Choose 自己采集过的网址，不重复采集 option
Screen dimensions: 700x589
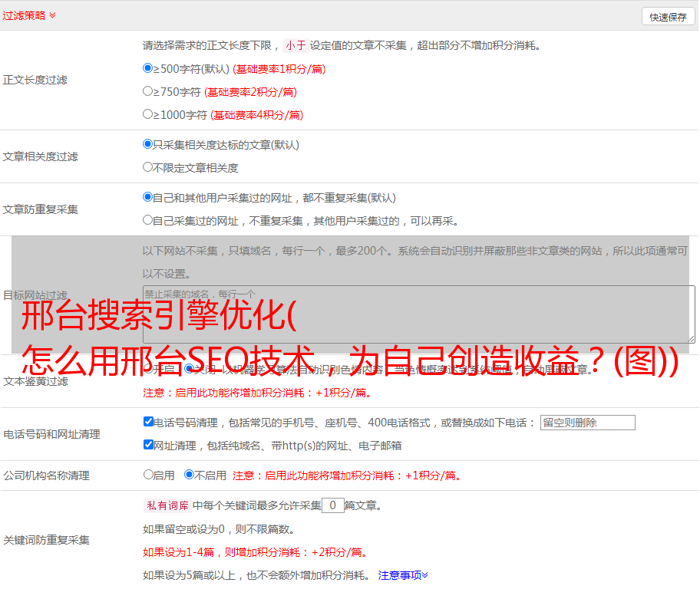pyautogui.click(x=148, y=220)
